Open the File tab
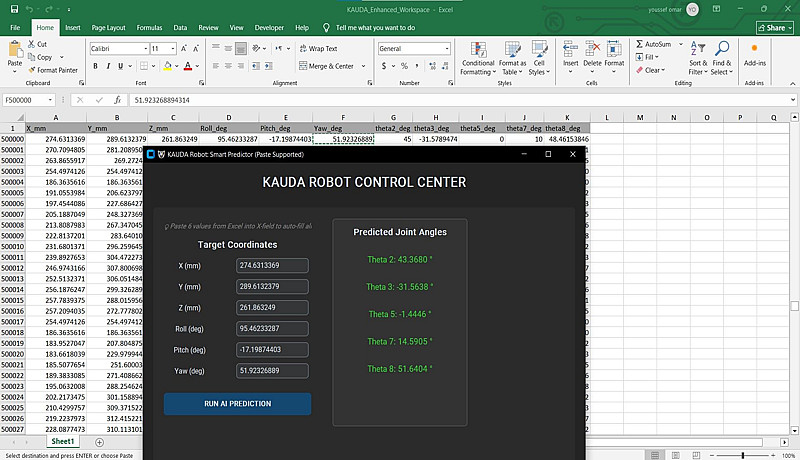The image size is (800, 460). click(x=15, y=28)
